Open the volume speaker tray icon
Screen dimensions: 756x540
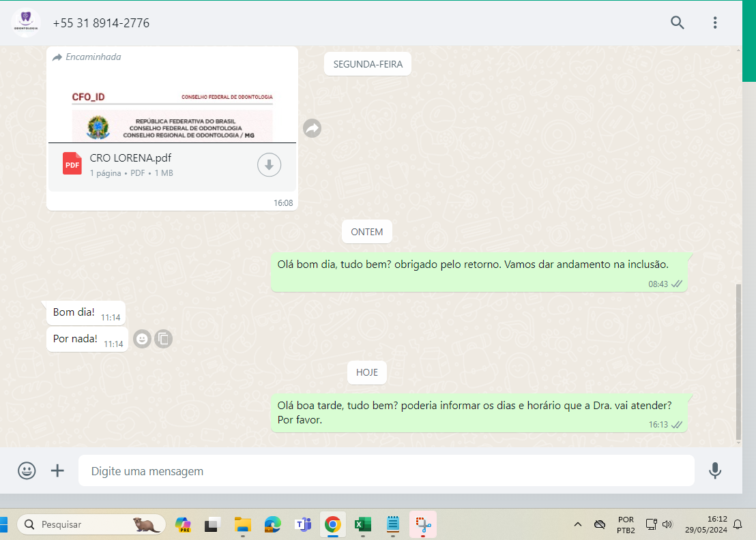point(667,524)
